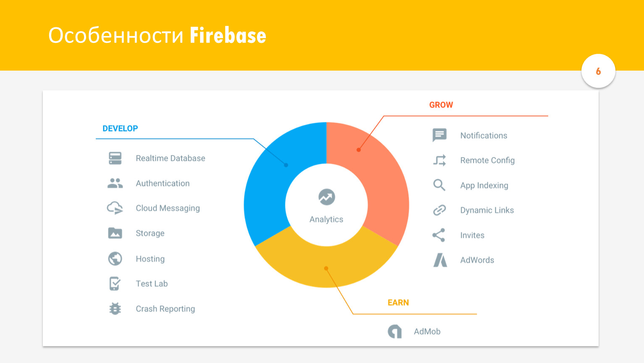Click the Cloud Messaging cloud icon
644x363 pixels.
pos(115,208)
